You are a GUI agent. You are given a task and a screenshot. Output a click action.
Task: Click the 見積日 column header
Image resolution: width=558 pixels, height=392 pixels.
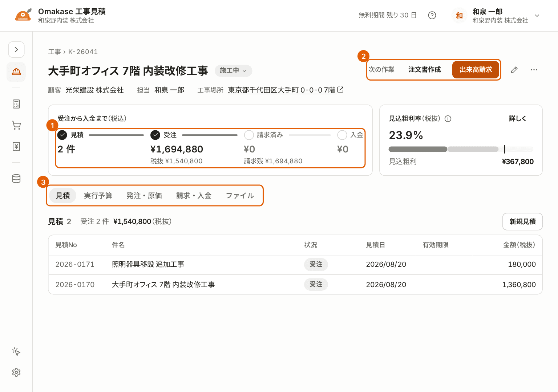pos(376,245)
